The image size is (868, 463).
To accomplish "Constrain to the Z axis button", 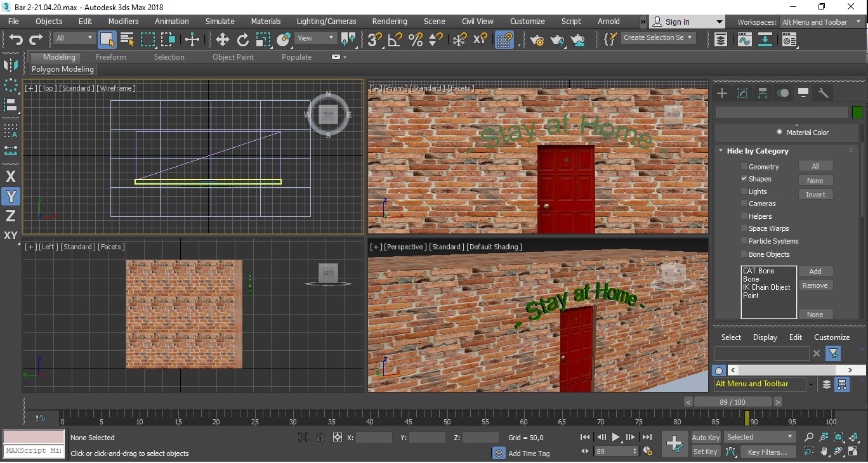I will point(11,216).
